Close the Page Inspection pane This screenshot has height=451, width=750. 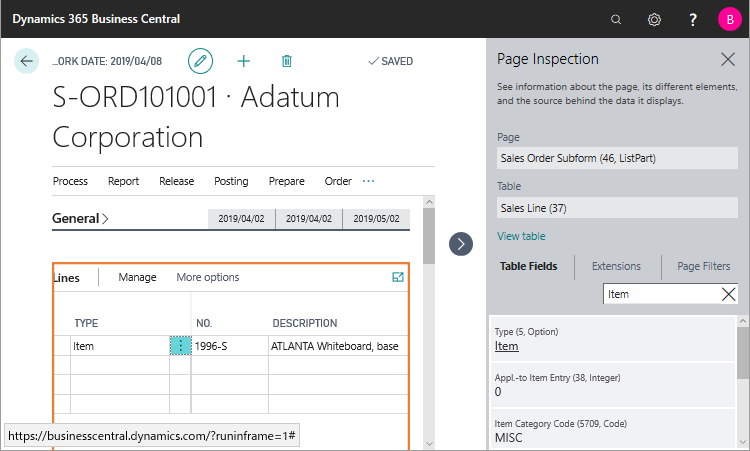[x=728, y=59]
